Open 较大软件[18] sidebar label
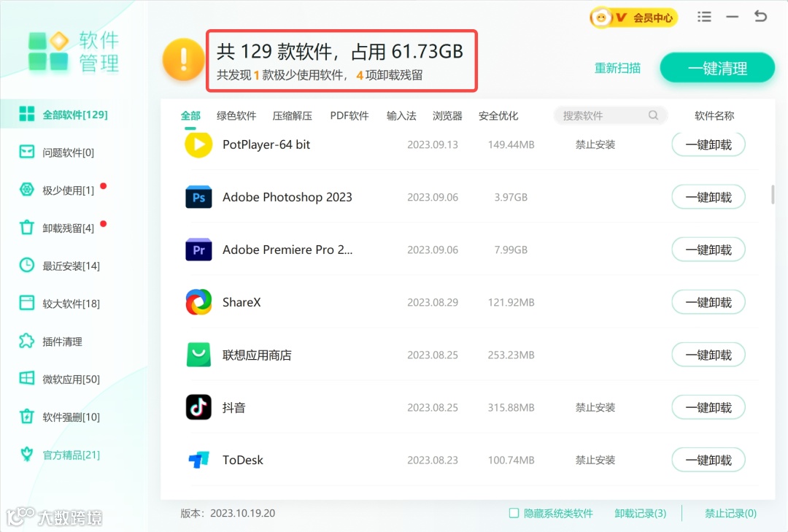Viewport: 788px width, 532px height. (x=71, y=303)
